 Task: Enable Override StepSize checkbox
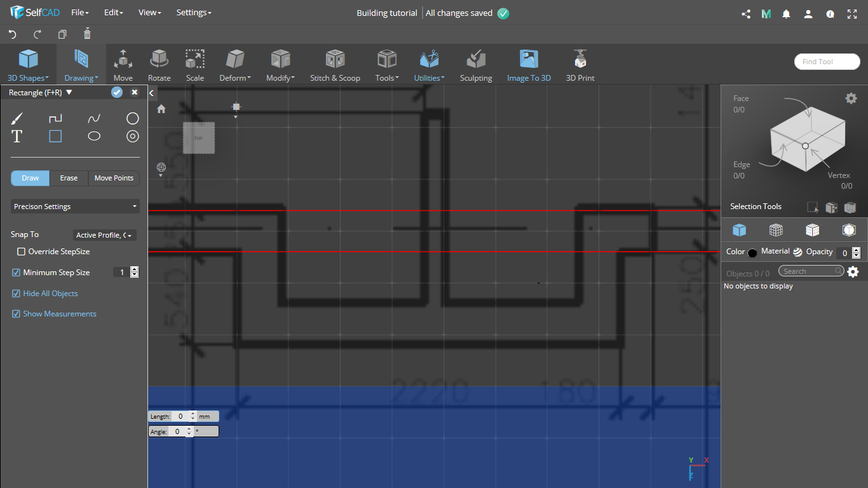click(x=22, y=252)
